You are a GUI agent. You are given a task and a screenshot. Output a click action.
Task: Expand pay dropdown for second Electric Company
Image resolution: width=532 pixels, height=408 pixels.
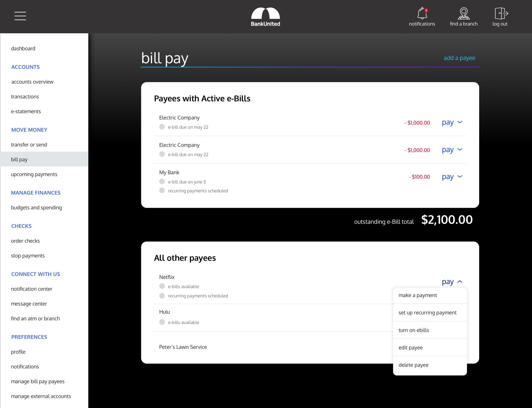[x=452, y=150]
